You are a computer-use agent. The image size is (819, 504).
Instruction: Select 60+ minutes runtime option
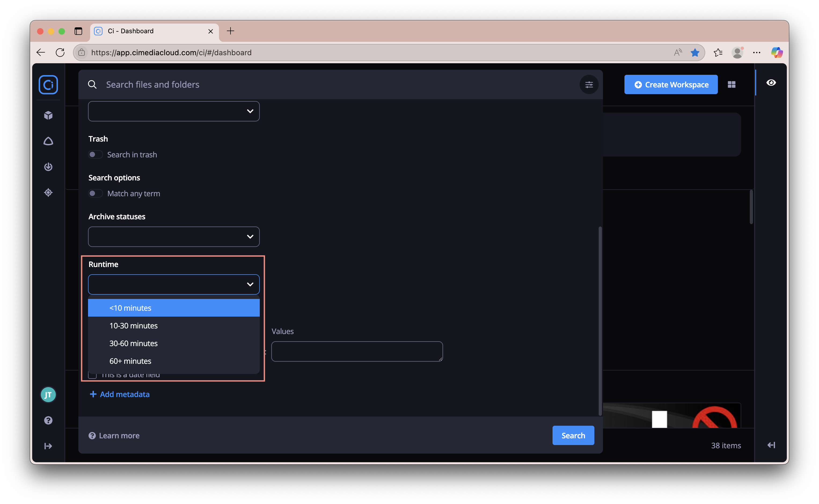[x=174, y=361]
